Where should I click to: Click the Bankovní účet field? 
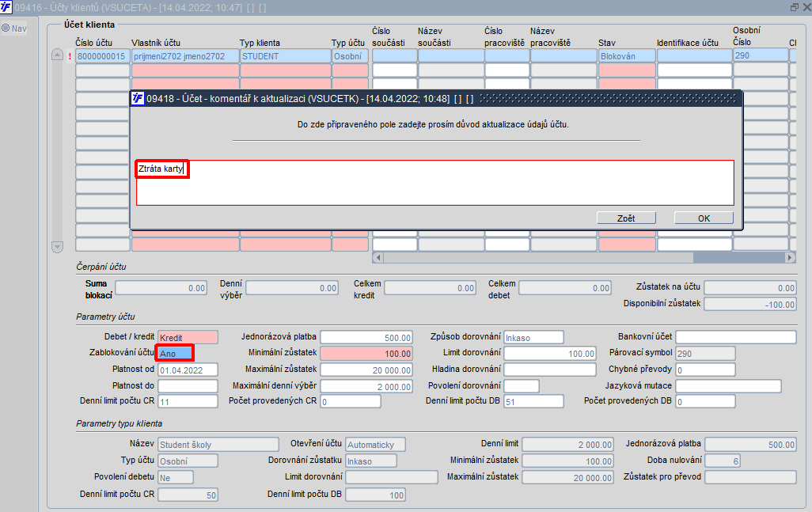coord(736,338)
